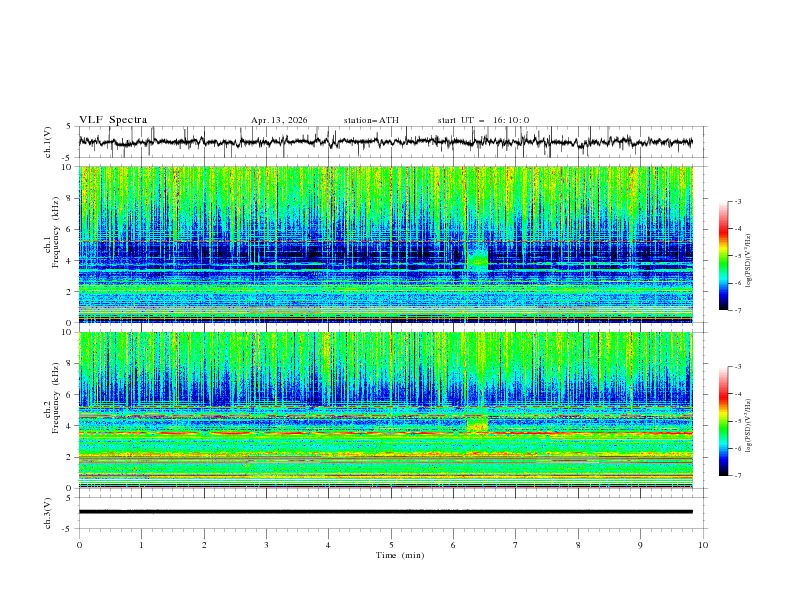This screenshot has width=792, height=612.
Task: Click the 'ch.3(V)' axis label
Action: click(x=48, y=513)
